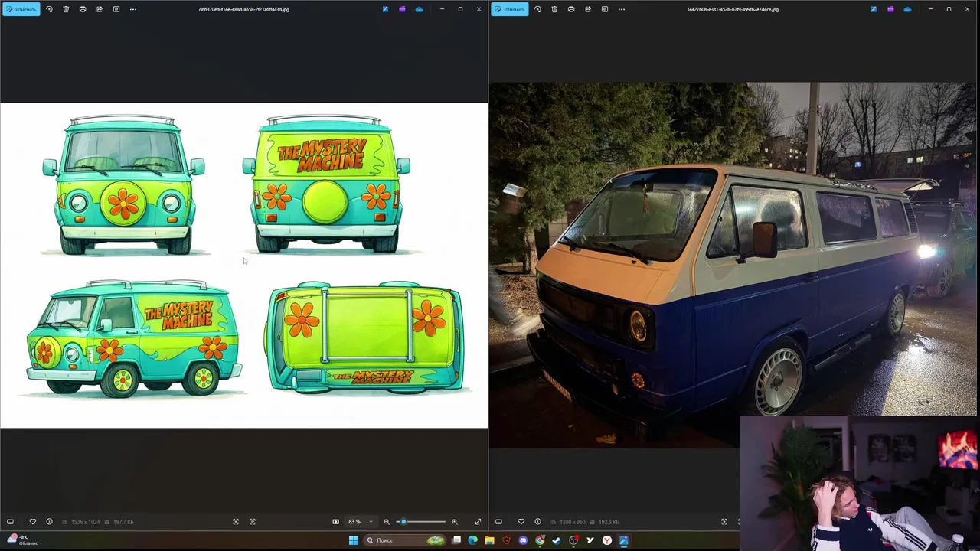Click Изменить in the right Photos window
Viewport: 980px width, 551px height.
(x=510, y=9)
